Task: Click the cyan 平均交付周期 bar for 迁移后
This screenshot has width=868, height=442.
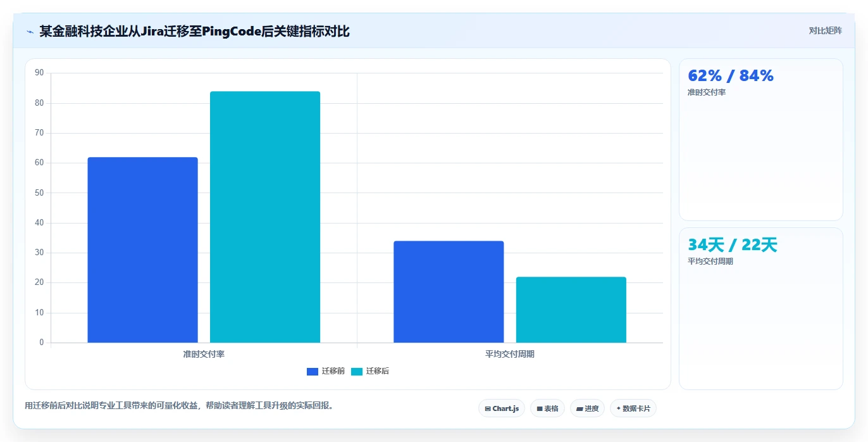Action: pyautogui.click(x=571, y=310)
